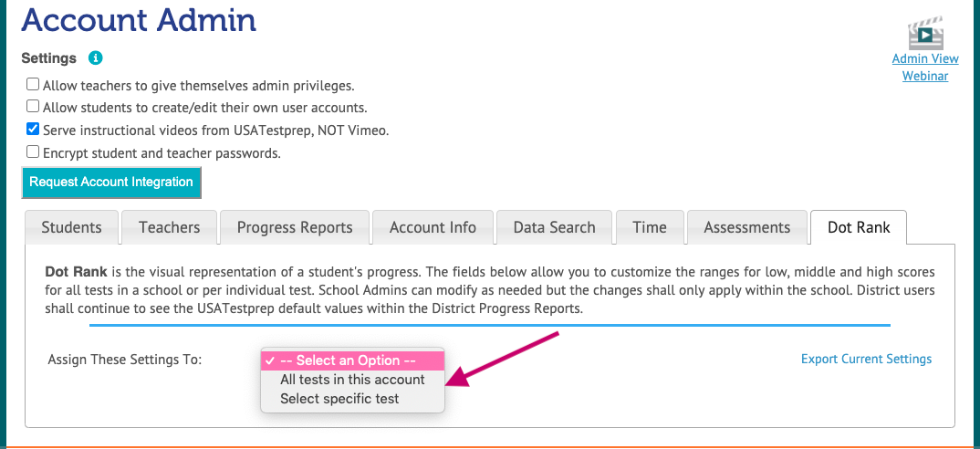This screenshot has width=980, height=449.
Task: Open the Account Info tab
Action: [x=433, y=228]
